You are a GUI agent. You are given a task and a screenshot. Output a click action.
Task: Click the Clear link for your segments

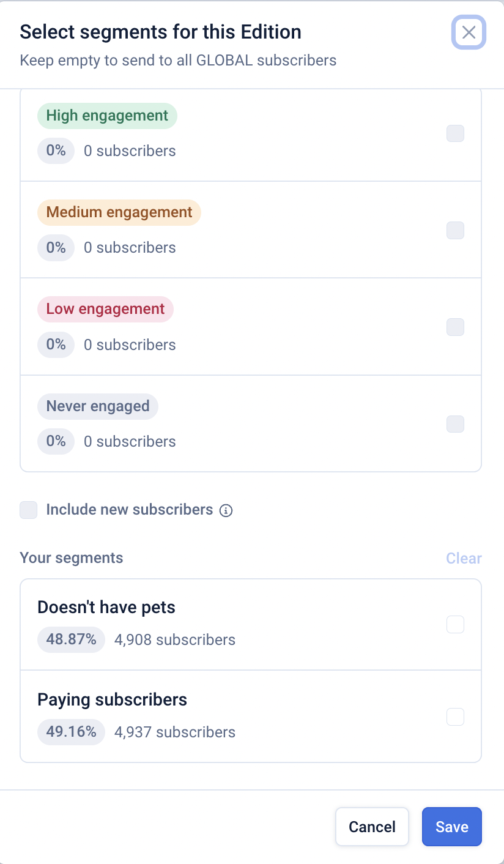pyautogui.click(x=464, y=558)
